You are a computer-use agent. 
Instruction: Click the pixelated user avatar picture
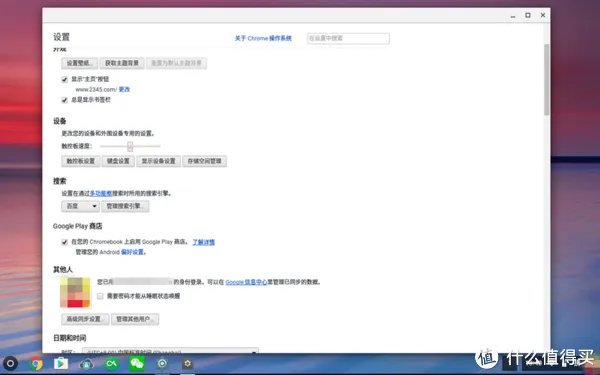point(75,293)
